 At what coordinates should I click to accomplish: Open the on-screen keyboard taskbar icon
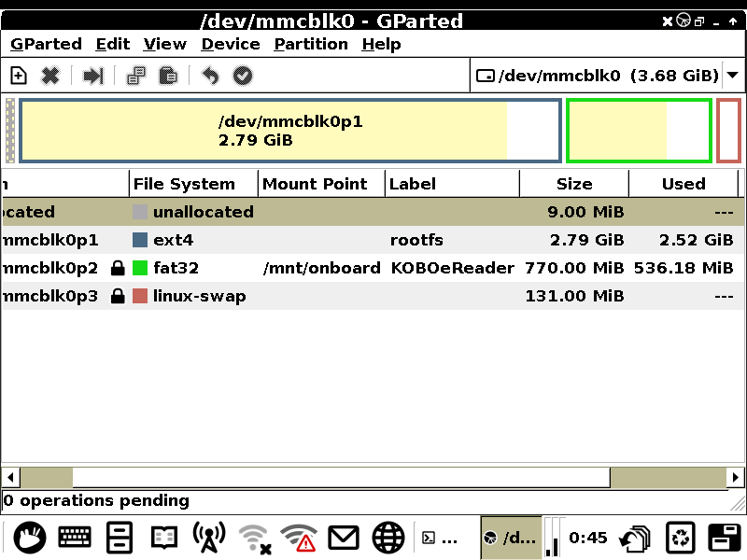(75, 539)
